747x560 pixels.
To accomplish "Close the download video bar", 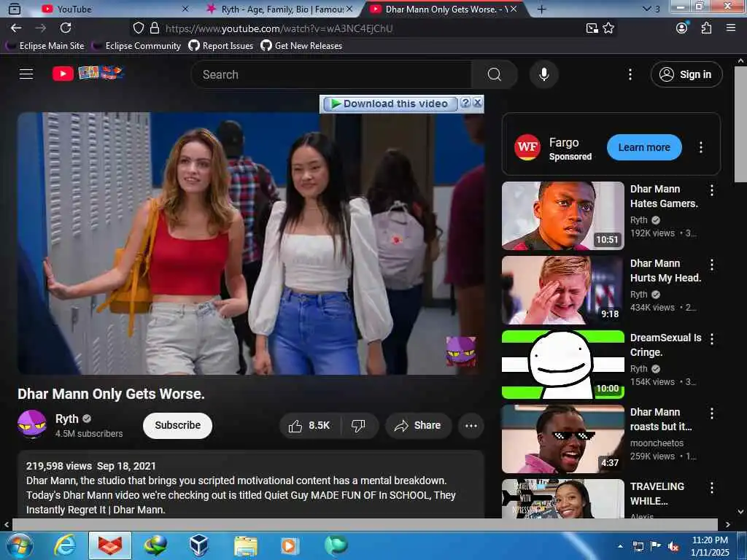I will point(477,102).
